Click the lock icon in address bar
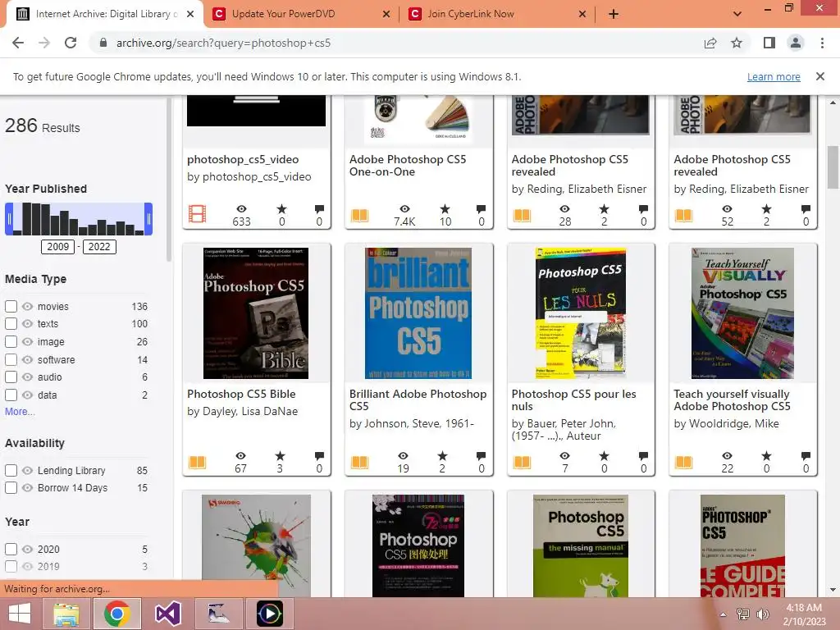Viewport: 840px width, 630px height. pyautogui.click(x=103, y=43)
